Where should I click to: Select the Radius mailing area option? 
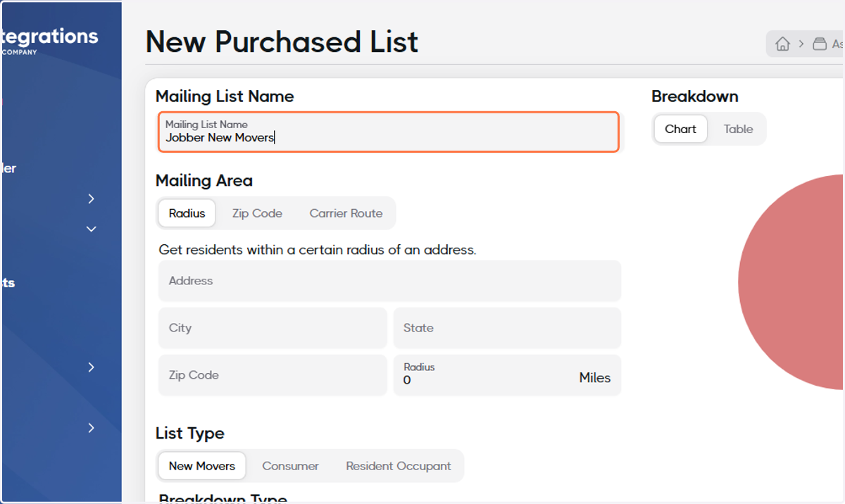coord(187,213)
